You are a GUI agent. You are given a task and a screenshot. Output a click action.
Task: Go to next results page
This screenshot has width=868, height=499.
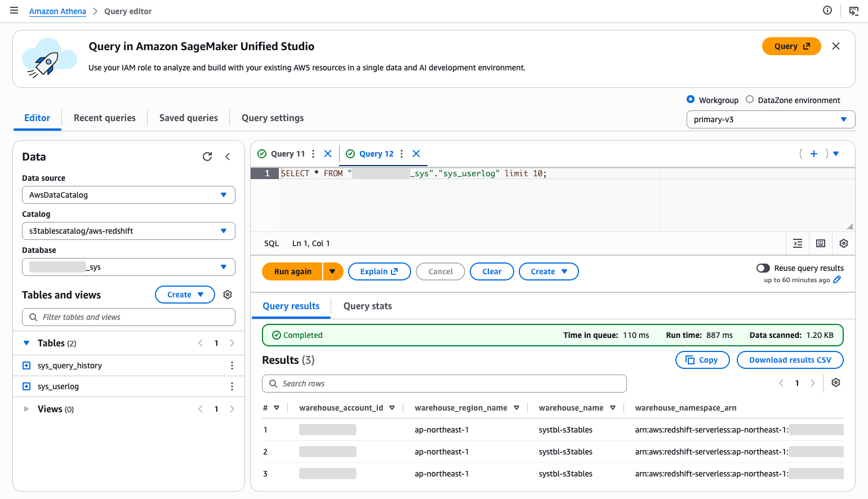813,383
